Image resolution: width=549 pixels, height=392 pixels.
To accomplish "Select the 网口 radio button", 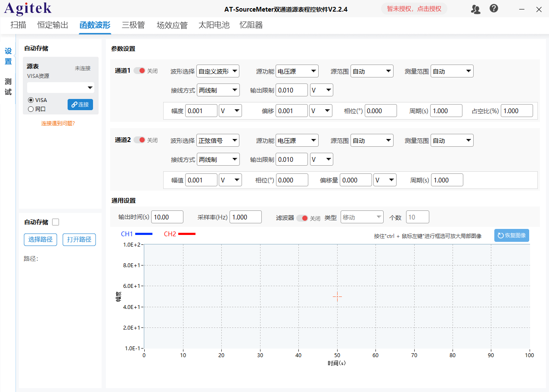I will pyautogui.click(x=31, y=109).
